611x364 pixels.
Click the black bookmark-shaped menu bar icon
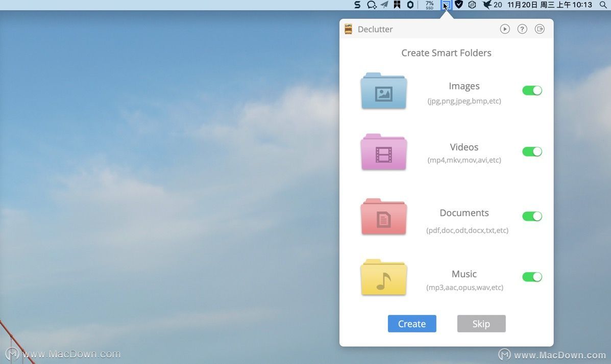click(x=397, y=5)
